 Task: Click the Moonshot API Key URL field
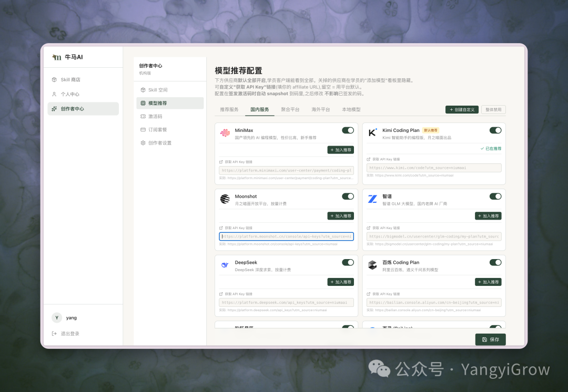pos(286,236)
